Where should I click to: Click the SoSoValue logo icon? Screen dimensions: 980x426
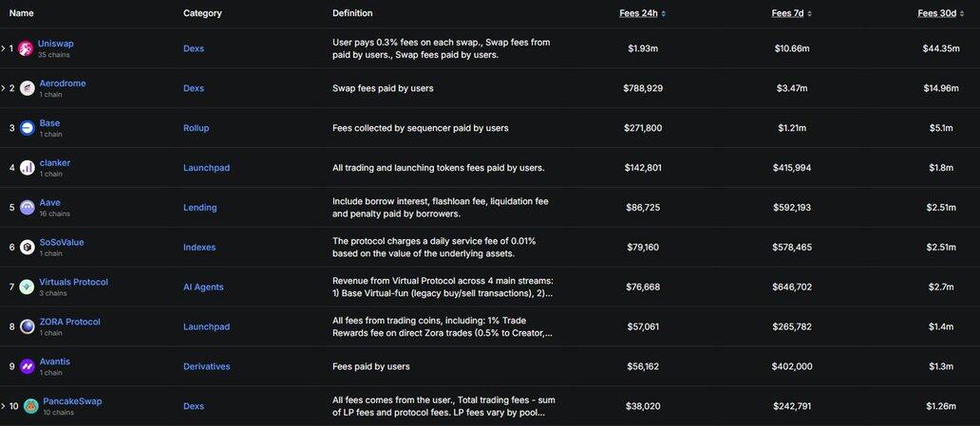[27, 248]
